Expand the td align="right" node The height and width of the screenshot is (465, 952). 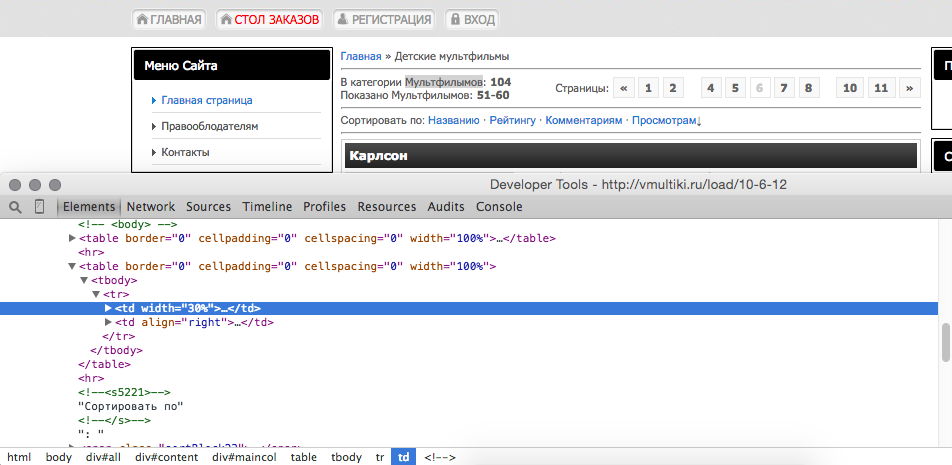pos(109,323)
